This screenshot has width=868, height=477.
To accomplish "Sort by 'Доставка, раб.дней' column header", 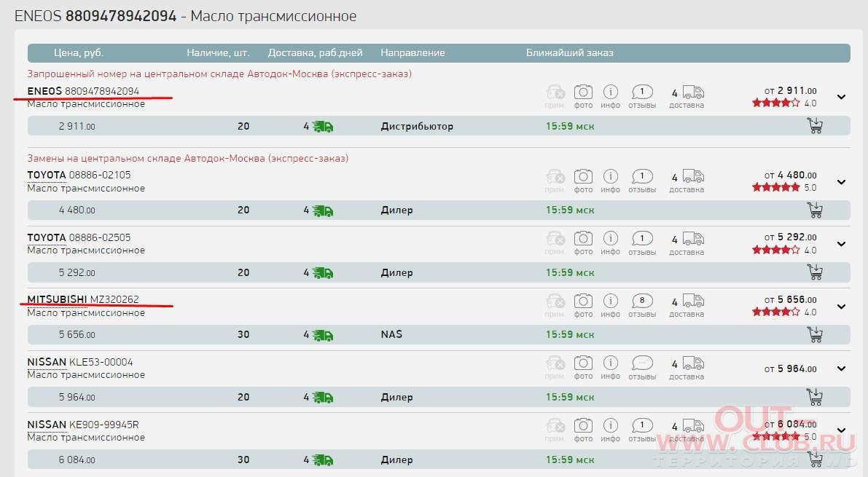I will point(315,53).
